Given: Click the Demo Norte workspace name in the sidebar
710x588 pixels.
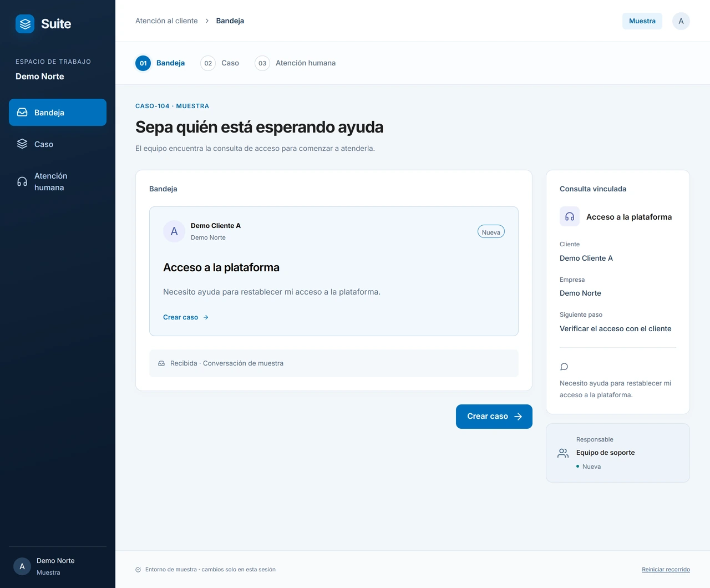Looking at the screenshot, I should click(x=40, y=77).
